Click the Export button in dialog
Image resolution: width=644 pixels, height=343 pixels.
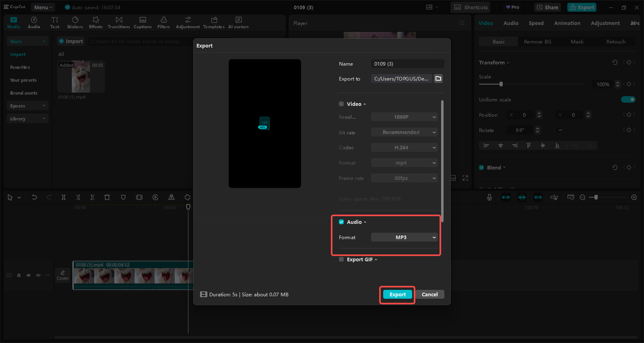(397, 295)
